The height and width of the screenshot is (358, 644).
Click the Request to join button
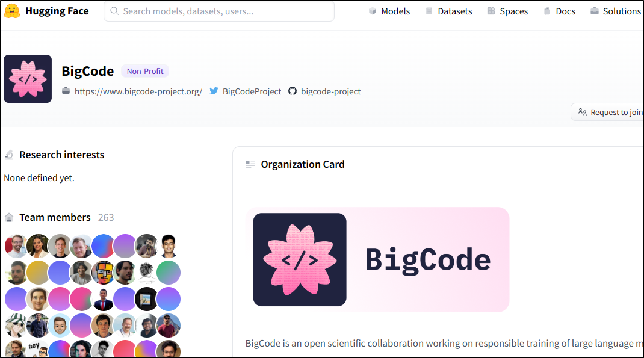[607, 112]
